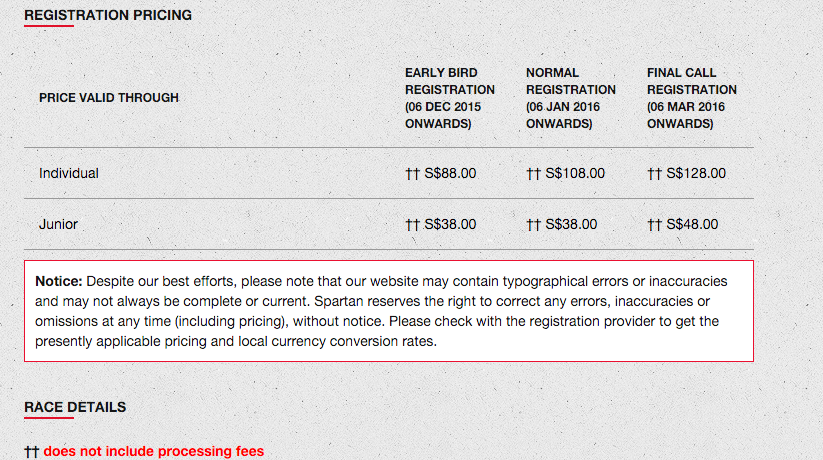Click the dagger symbols before S$88.00
823x460 pixels.
(x=413, y=174)
